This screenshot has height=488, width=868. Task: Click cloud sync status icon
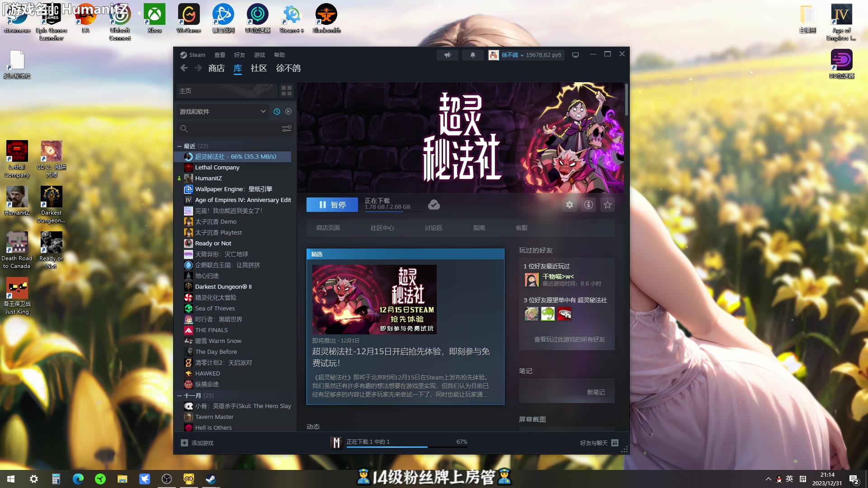(x=434, y=205)
